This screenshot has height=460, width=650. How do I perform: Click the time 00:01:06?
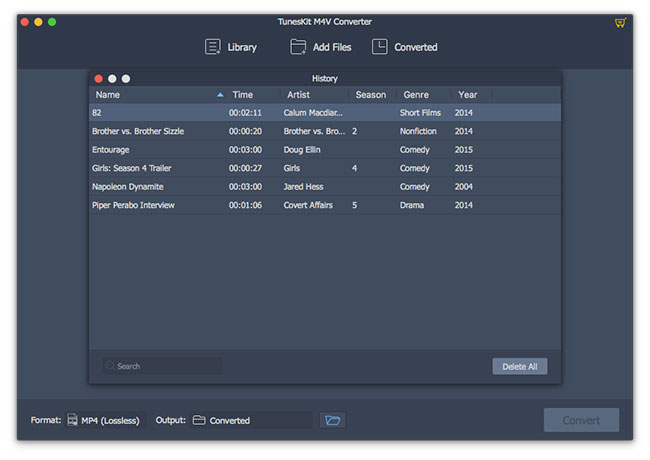(245, 205)
